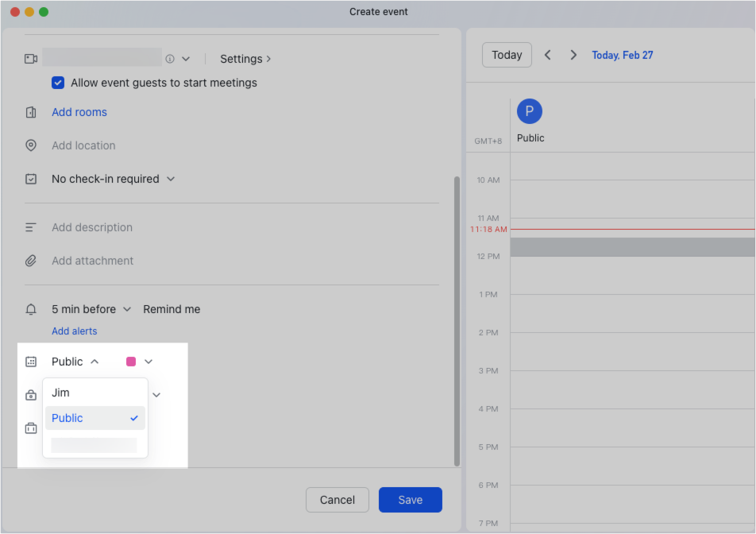The height and width of the screenshot is (534, 756).
Task: Click the Save button
Action: (410, 500)
